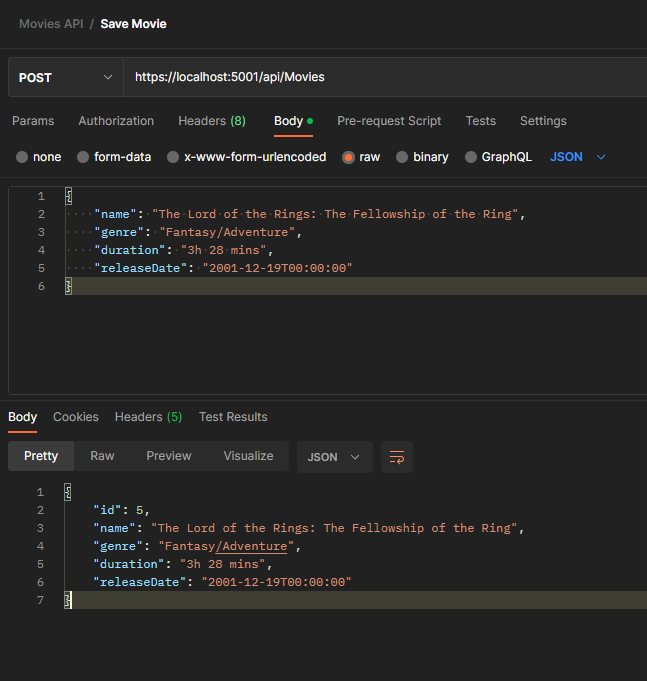
Task: Go to Pre-request Script tab
Action: [x=389, y=121]
